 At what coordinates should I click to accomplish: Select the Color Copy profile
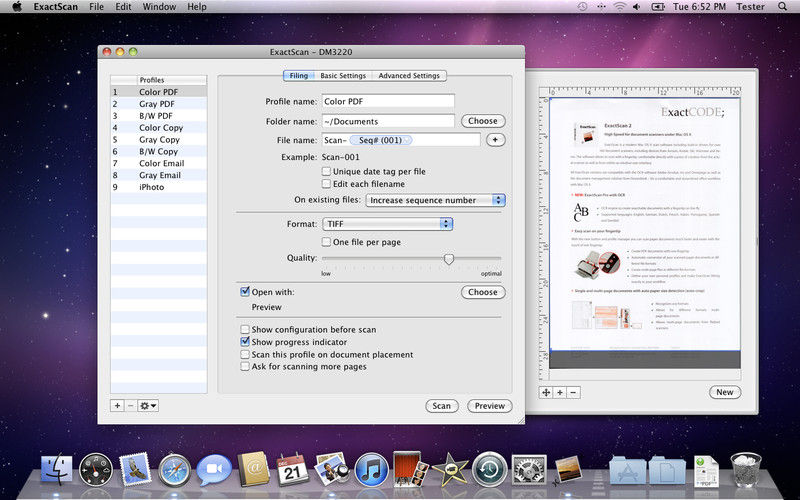pos(159,128)
